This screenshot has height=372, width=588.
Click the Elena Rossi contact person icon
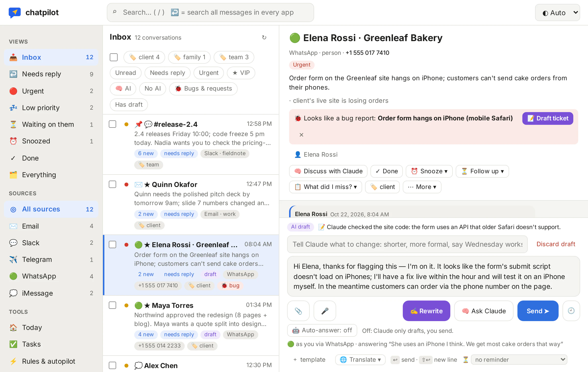pyautogui.click(x=298, y=154)
